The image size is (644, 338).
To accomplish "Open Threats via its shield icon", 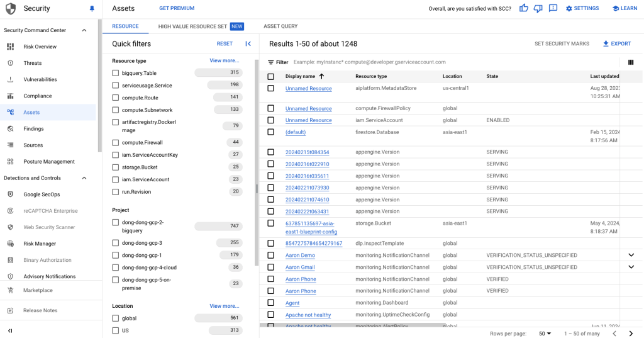I will pyautogui.click(x=10, y=63).
